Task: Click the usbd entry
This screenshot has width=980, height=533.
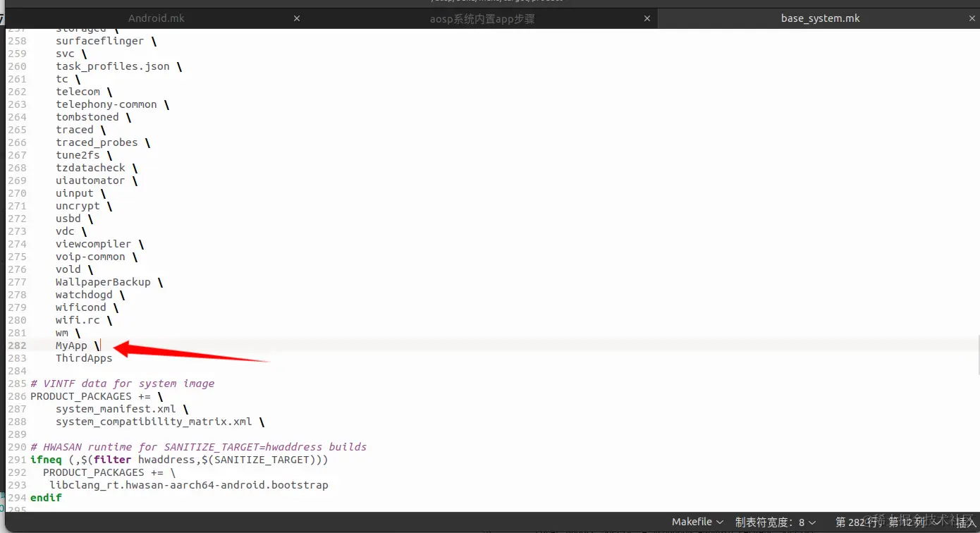Action: (x=68, y=219)
